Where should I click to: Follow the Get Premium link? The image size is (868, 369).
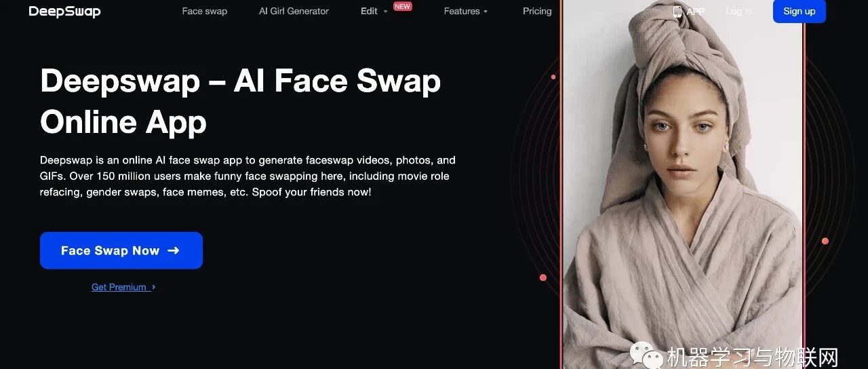[119, 287]
